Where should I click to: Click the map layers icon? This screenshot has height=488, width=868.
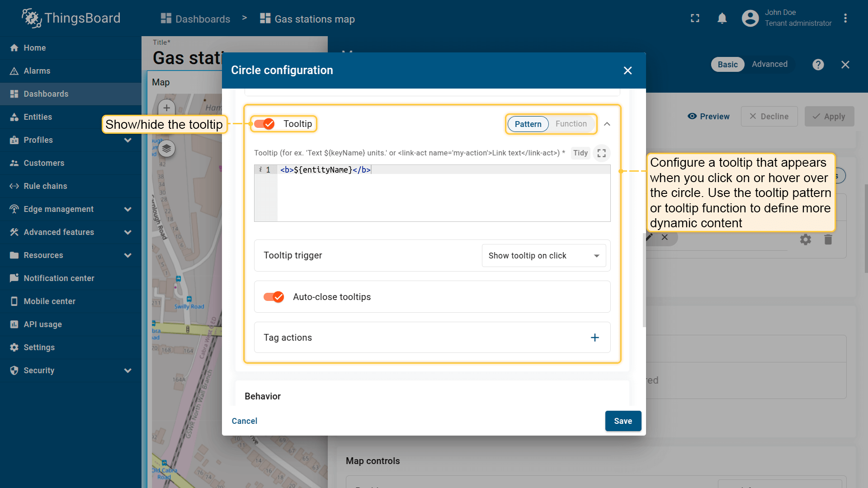pyautogui.click(x=167, y=148)
